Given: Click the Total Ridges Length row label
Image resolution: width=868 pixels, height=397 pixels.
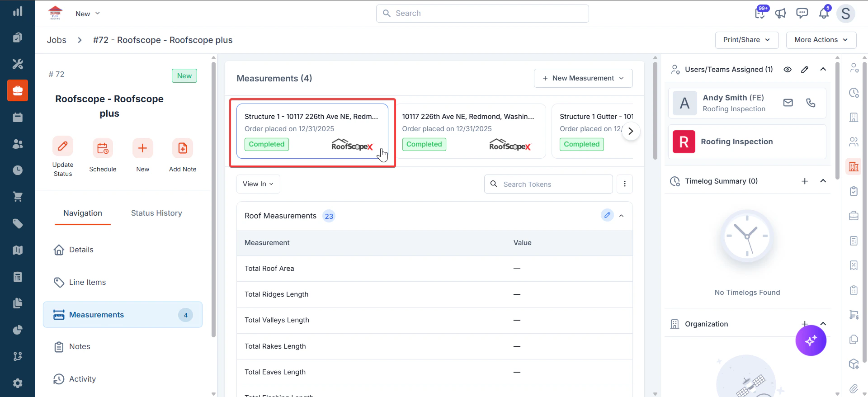Looking at the screenshot, I should 277,294.
